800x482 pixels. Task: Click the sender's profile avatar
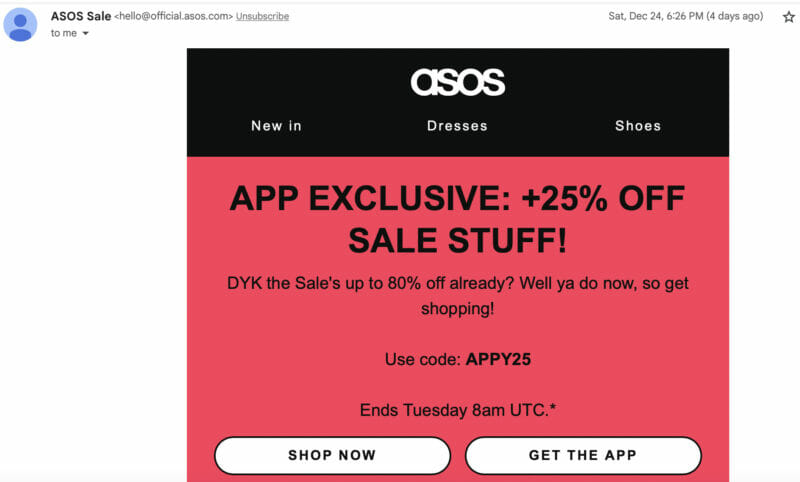(20, 24)
